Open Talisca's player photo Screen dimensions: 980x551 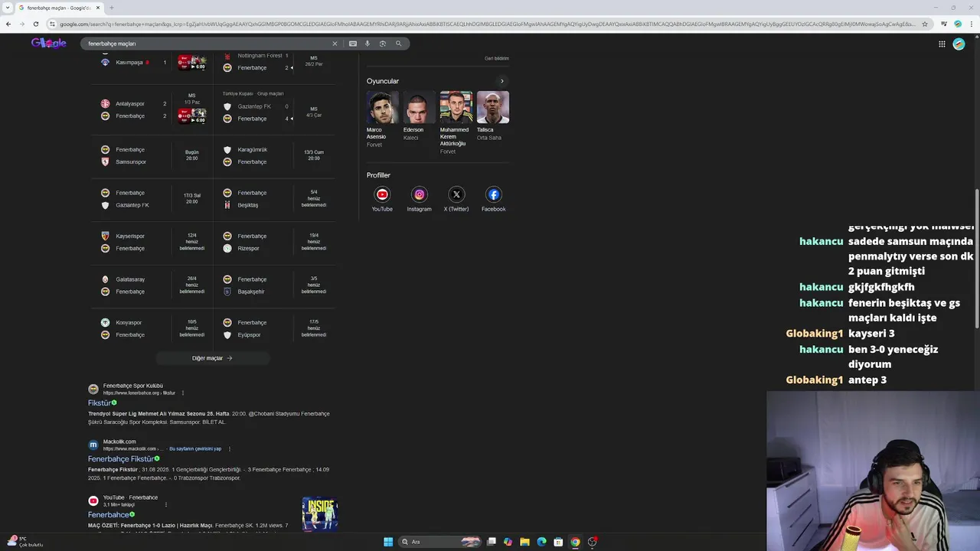pos(492,107)
